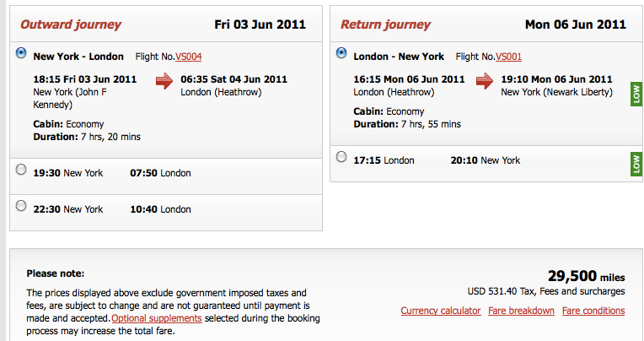Viewport: 644px width, 341px height.
Task: Choose the 19:30 New York outbound flight
Action: coord(21,170)
